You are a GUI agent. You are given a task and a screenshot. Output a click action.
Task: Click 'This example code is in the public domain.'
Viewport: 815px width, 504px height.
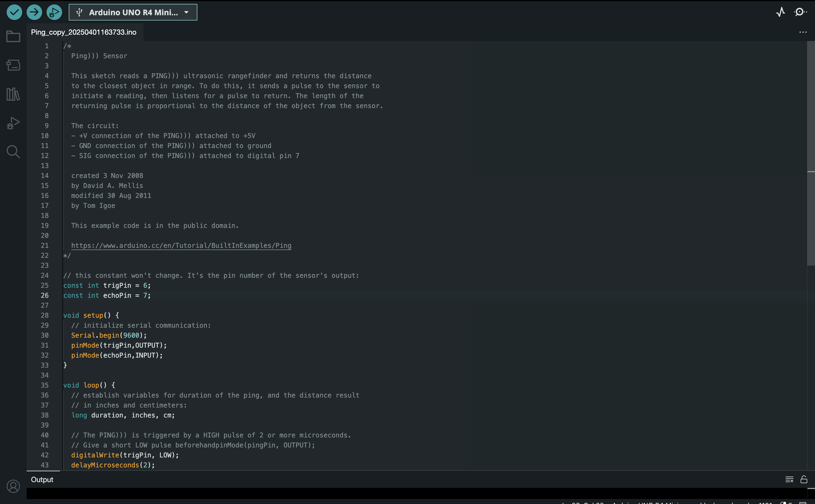coord(155,226)
